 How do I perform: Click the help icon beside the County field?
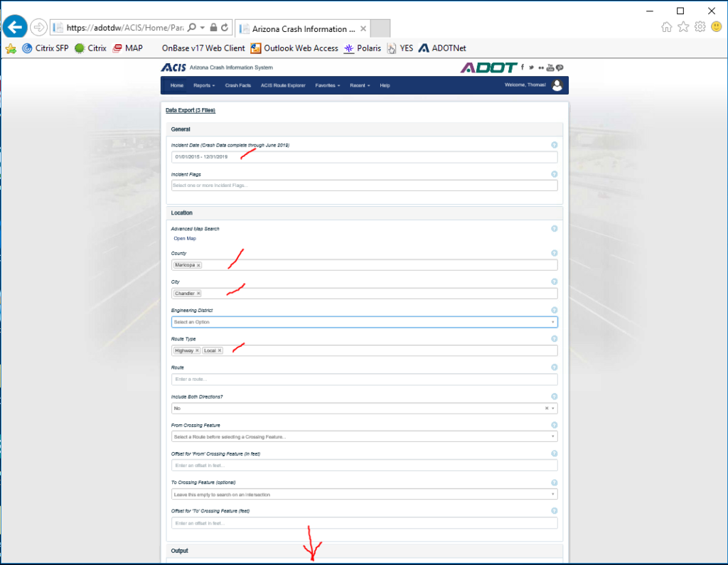[554, 252]
